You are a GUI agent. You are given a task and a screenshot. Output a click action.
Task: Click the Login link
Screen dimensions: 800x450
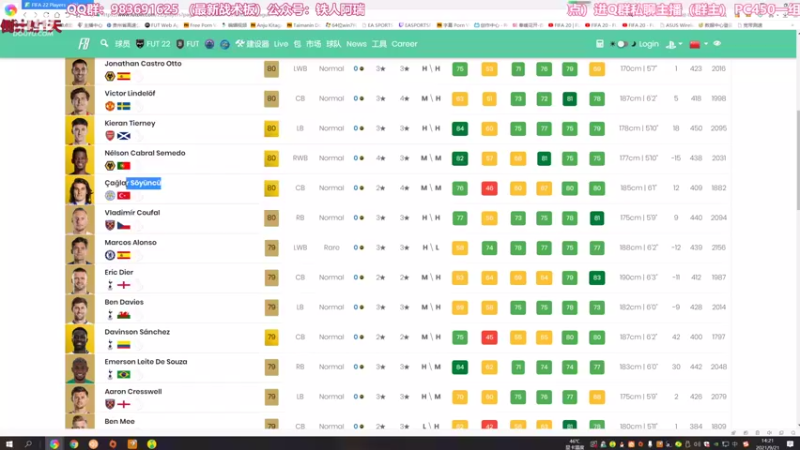[648, 44]
